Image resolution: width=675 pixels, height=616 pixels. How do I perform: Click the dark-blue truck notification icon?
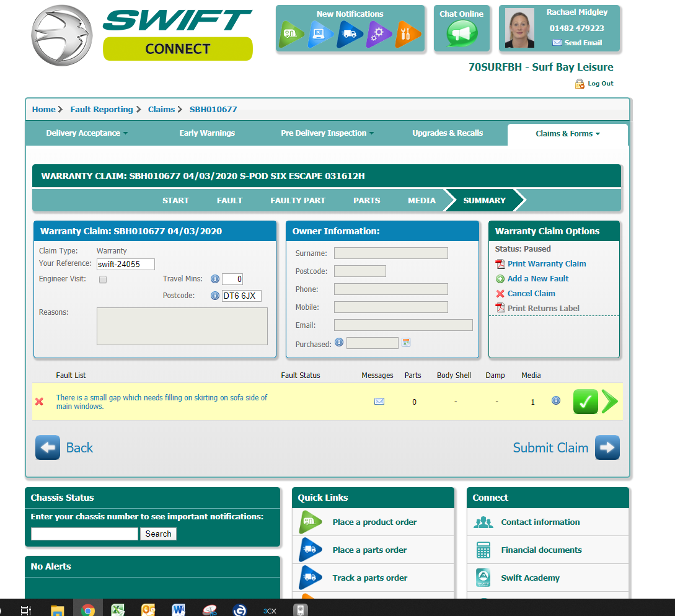(350, 34)
